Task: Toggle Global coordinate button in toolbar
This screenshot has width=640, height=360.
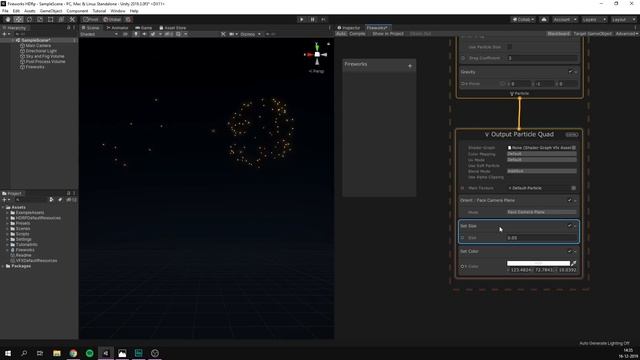Action: pyautogui.click(x=112, y=19)
